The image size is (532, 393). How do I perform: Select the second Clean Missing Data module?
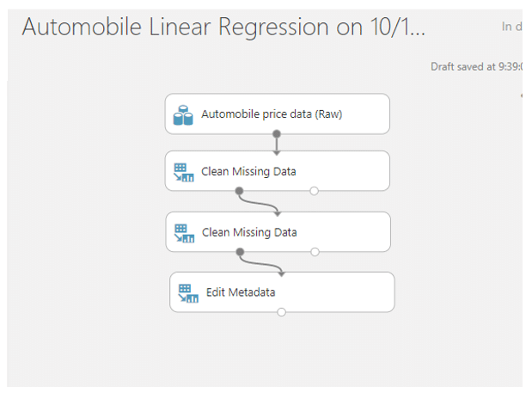tap(278, 232)
